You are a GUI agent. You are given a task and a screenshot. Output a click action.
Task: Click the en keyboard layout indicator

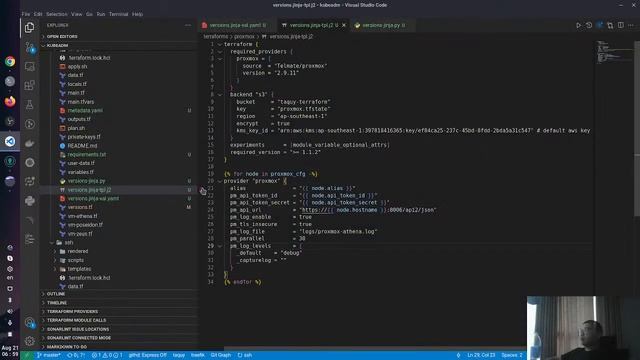pos(10,278)
